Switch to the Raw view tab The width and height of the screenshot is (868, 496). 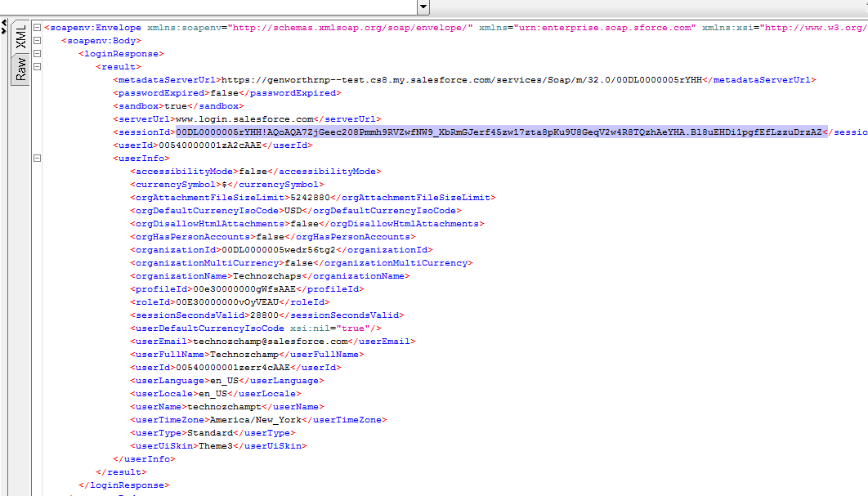pyautogui.click(x=20, y=69)
